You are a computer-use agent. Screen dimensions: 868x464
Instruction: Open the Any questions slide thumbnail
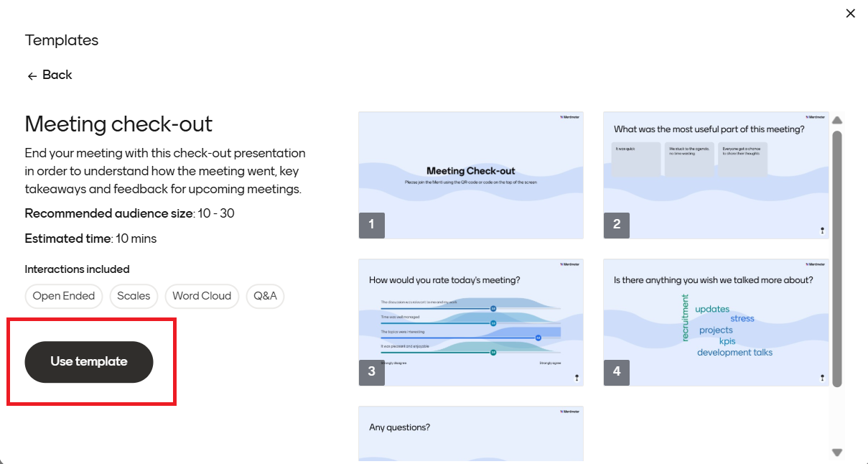click(x=471, y=433)
